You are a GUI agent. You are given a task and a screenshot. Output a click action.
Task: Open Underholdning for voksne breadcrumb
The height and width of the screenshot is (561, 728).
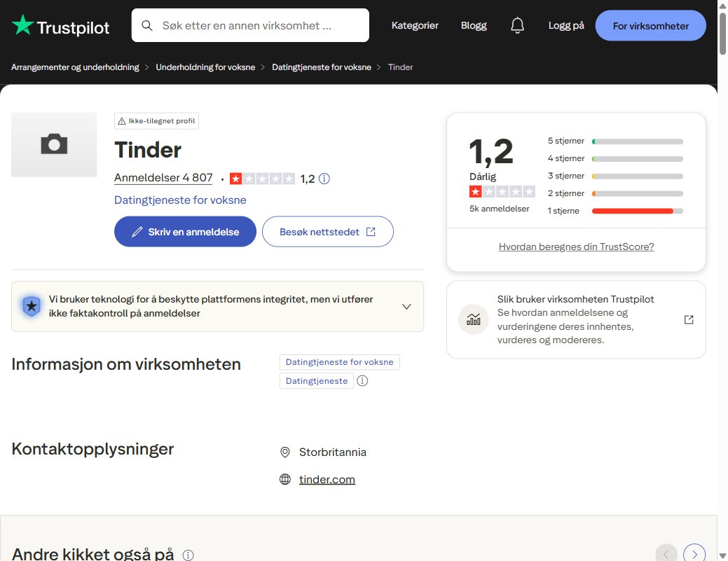(x=205, y=67)
